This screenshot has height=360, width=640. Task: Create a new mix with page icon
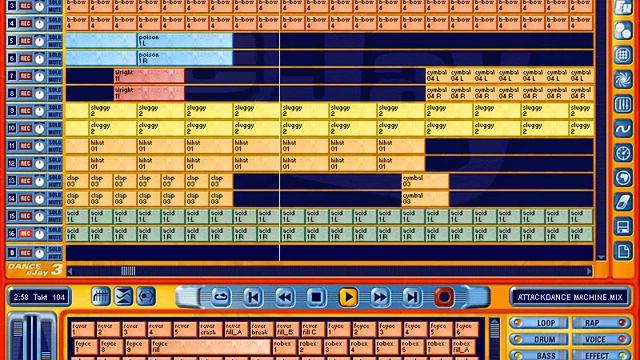pyautogui.click(x=623, y=251)
